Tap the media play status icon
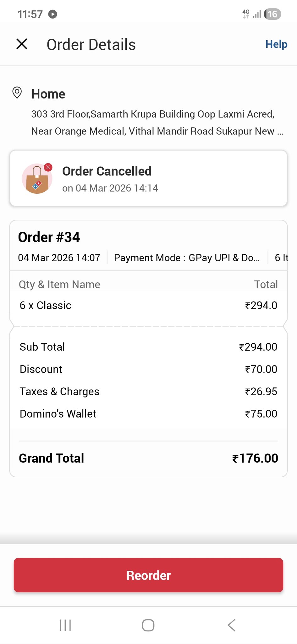This screenshot has height=644, width=297. (x=52, y=14)
